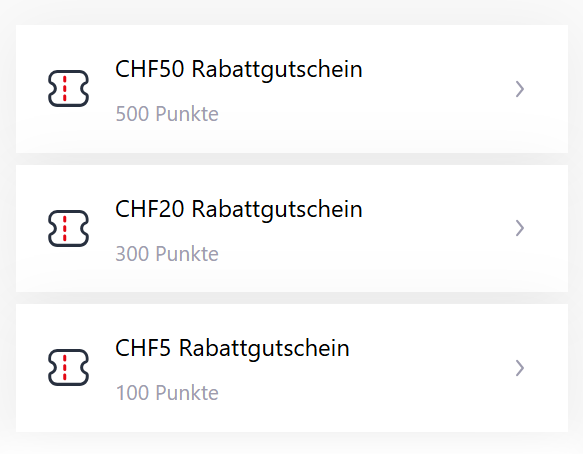Click the CHF5 voucher coupon icon
Image resolution: width=583 pixels, height=454 pixels.
pyautogui.click(x=68, y=368)
